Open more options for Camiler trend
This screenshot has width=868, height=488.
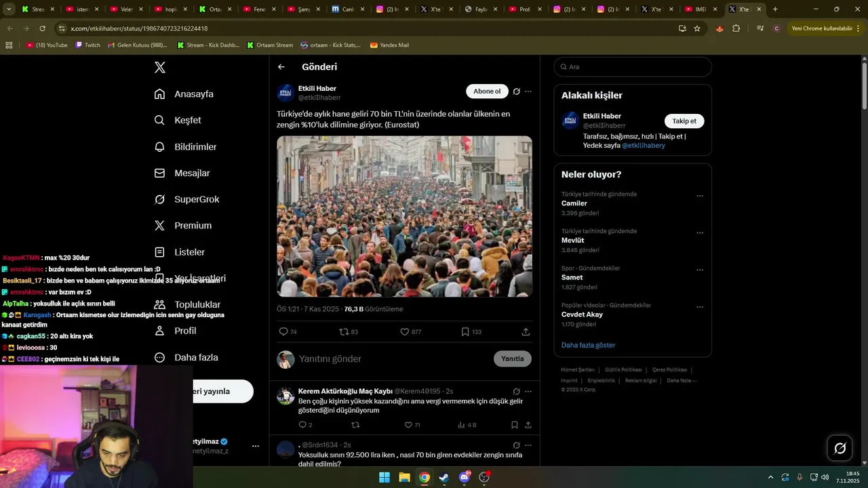pyautogui.click(x=700, y=195)
